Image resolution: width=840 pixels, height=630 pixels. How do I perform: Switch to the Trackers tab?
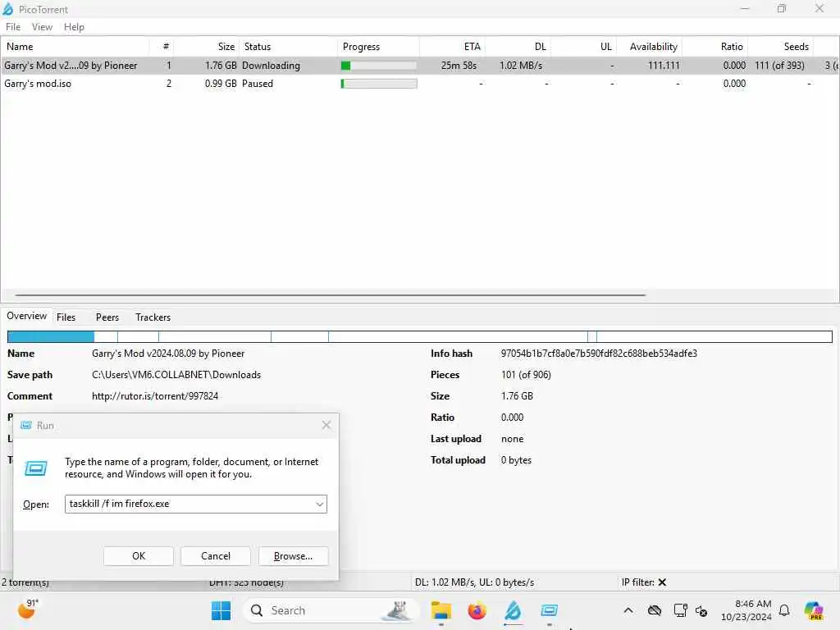(153, 317)
